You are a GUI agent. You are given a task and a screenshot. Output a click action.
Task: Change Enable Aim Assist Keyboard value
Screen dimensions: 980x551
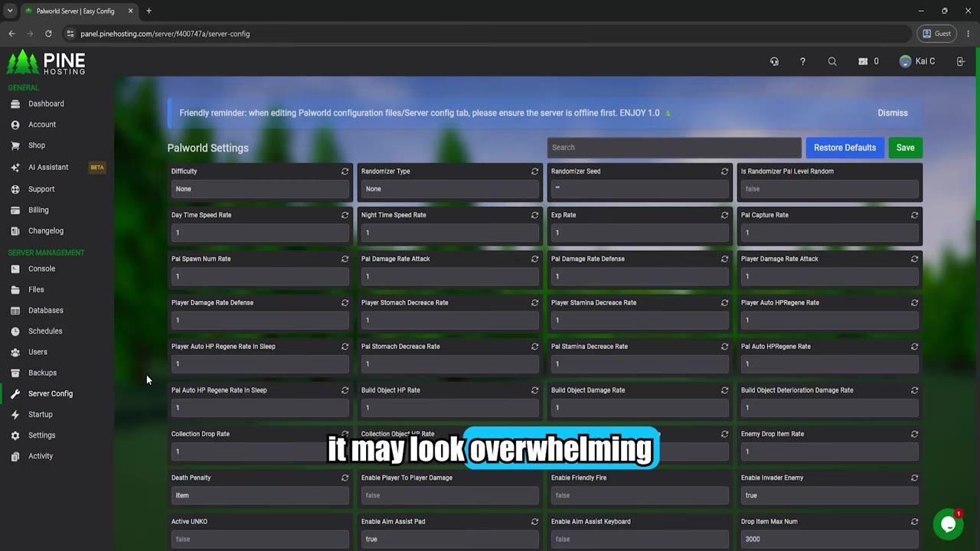click(x=640, y=539)
